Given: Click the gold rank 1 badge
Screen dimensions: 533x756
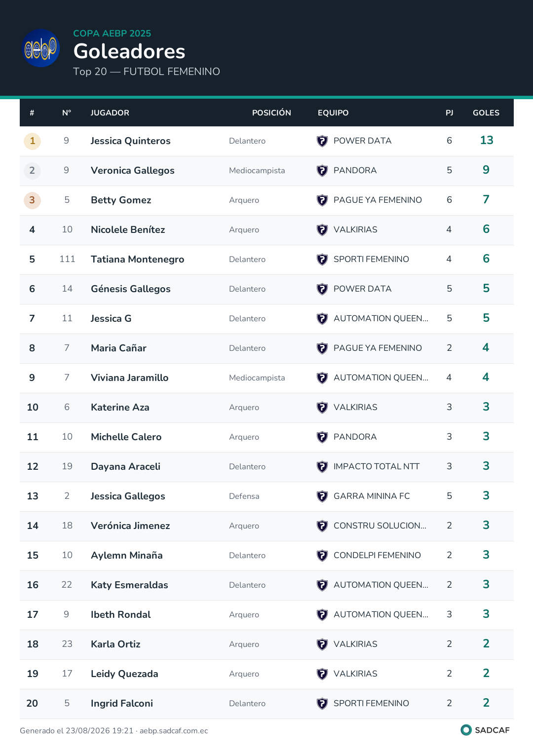Looking at the screenshot, I should (33, 141).
